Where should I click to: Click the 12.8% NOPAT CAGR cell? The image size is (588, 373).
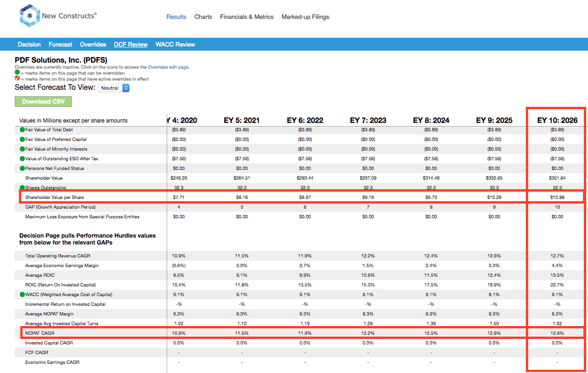click(557, 333)
